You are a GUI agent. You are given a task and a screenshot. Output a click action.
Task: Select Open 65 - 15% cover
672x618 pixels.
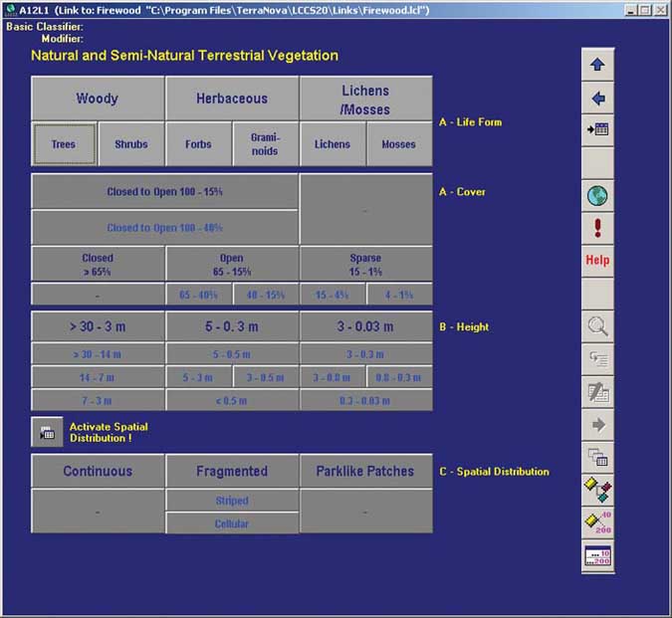coord(232,264)
